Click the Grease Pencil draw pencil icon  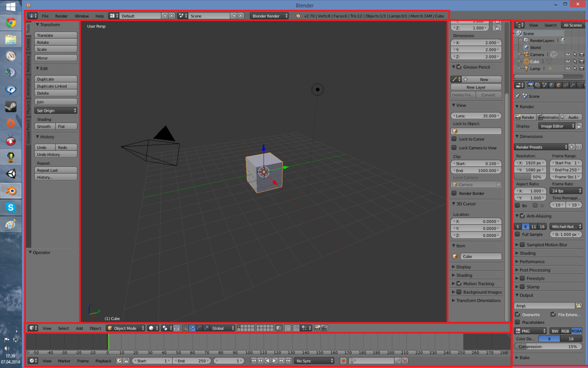coord(454,79)
